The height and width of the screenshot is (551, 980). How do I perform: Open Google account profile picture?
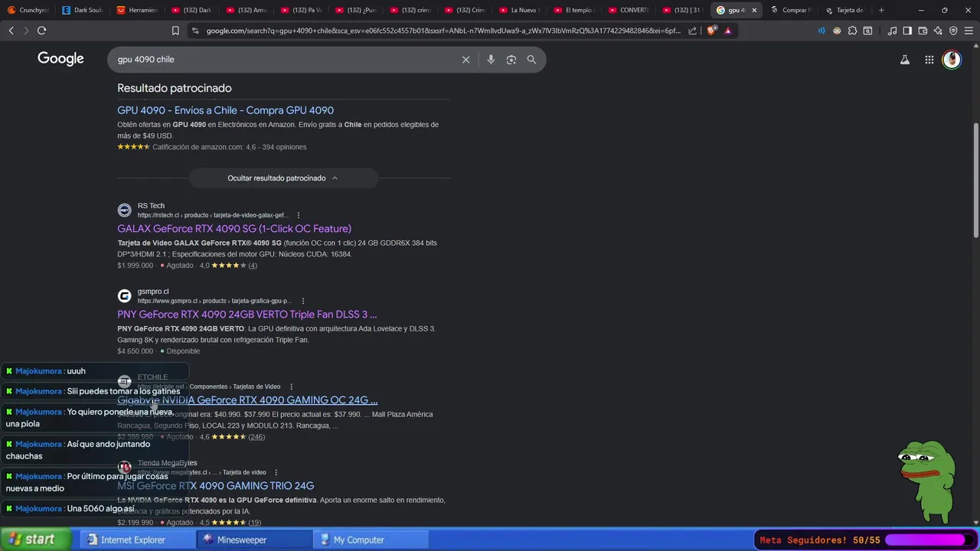952,60
